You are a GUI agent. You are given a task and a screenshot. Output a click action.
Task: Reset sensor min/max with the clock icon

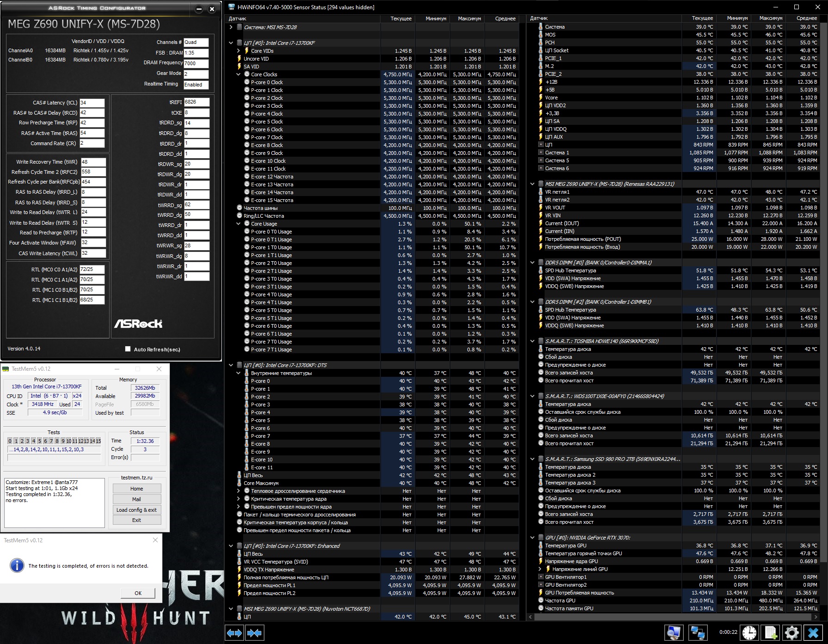coord(749,633)
